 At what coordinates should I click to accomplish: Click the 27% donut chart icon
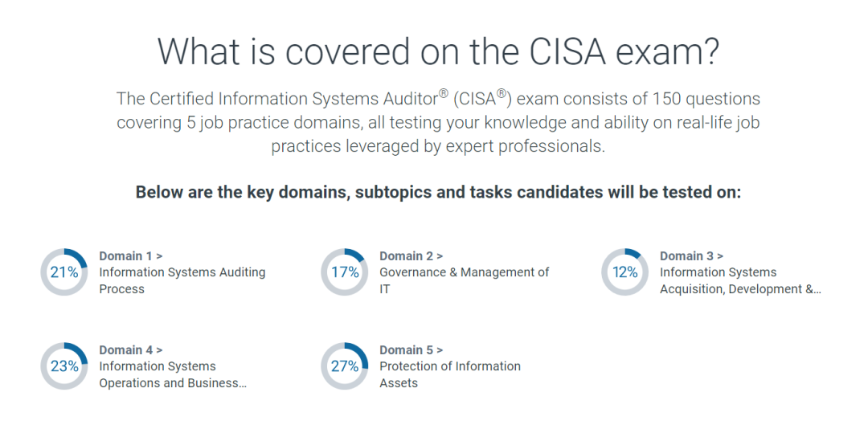344,366
